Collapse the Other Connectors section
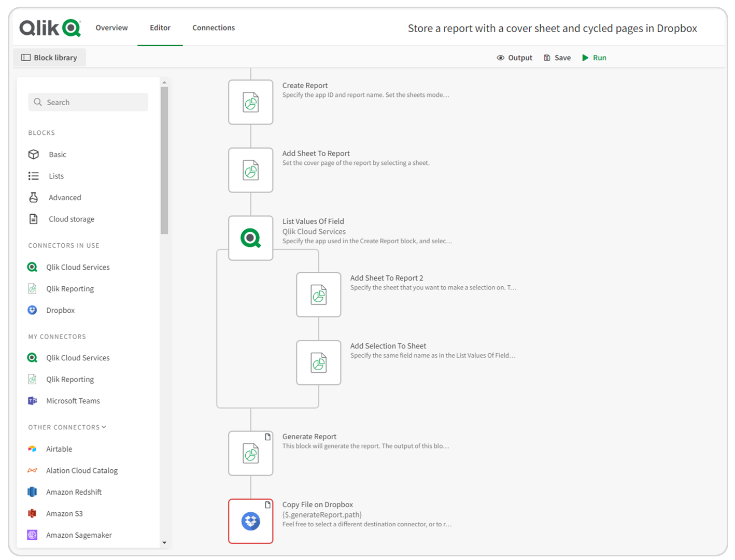Screen dimensions: 735x560 point(67,427)
